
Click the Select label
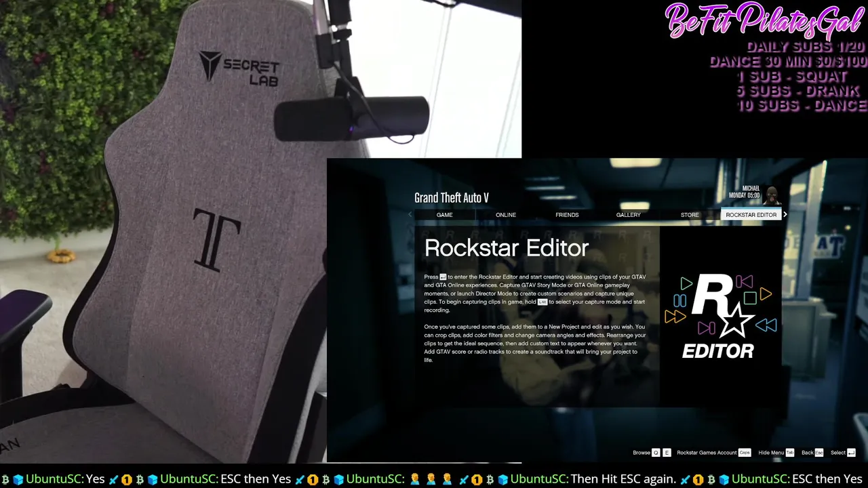coord(838,453)
